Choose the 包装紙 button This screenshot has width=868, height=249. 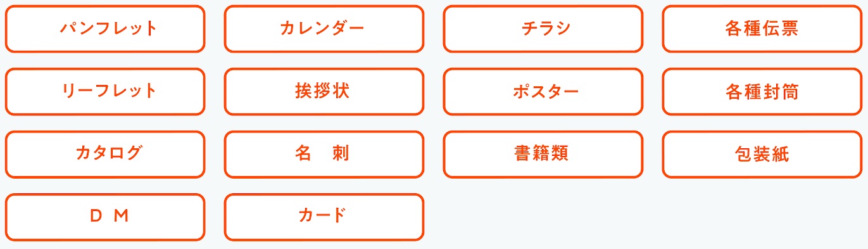(x=762, y=154)
